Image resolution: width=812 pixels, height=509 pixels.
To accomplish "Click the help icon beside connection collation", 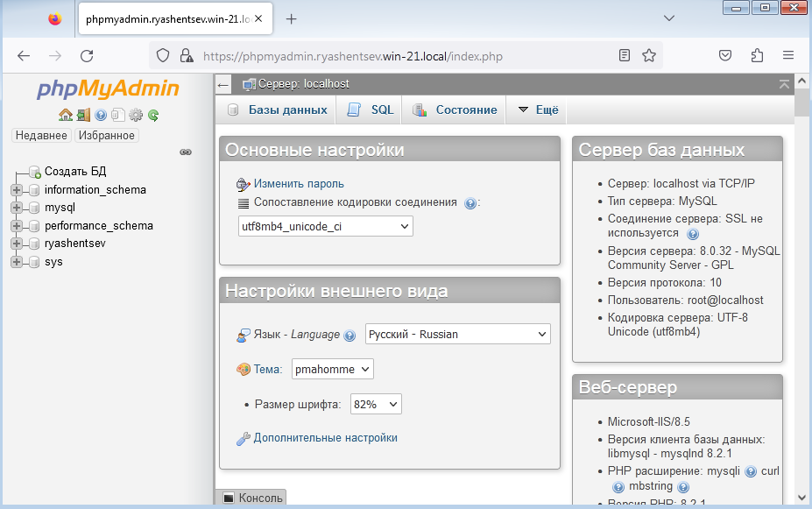I will [470, 203].
